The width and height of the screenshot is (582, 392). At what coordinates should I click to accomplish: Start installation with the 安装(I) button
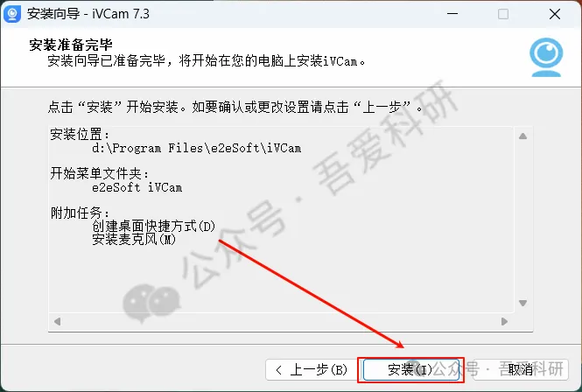point(410,370)
